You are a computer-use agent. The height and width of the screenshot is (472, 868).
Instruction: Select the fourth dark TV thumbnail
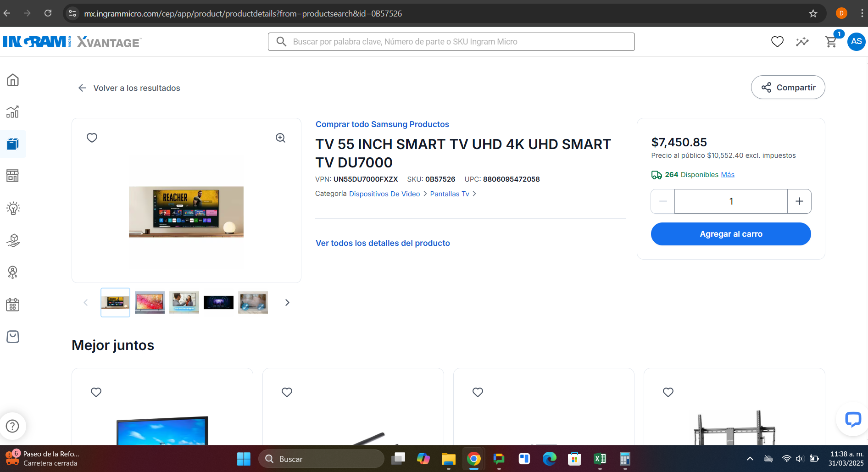(218, 302)
